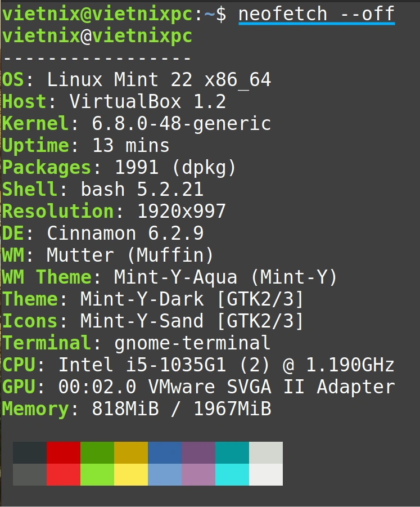The image size is (420, 507).
Task: Click the bright green color block
Action: tap(97, 475)
